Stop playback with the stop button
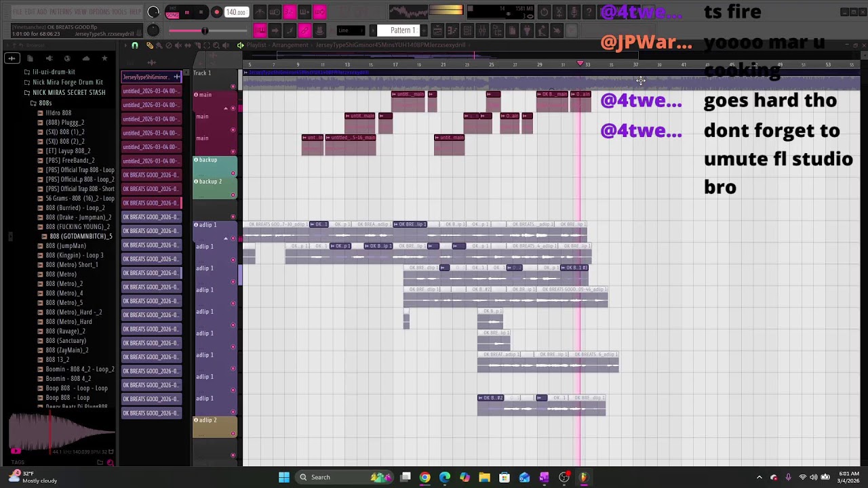Screen dimensions: 868x488 201,12
